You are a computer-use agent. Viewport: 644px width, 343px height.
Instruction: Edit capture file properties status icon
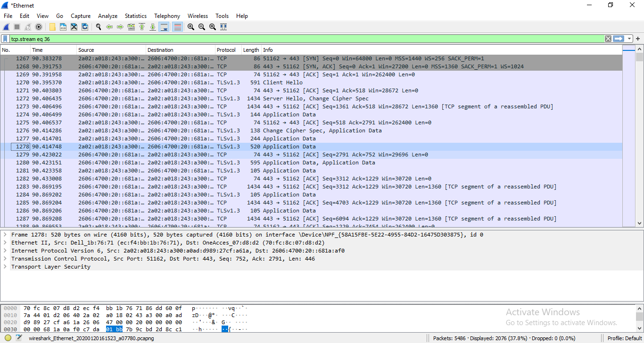tap(18, 338)
